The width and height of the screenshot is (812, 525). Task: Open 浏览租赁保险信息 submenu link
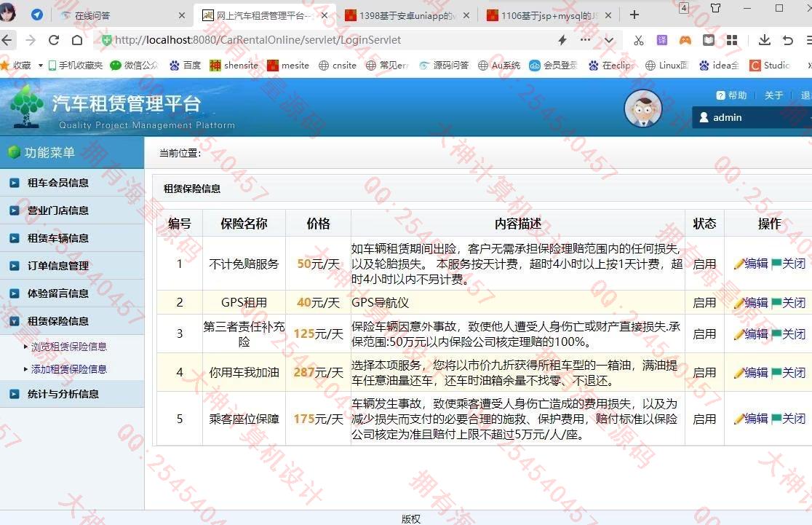(x=69, y=347)
